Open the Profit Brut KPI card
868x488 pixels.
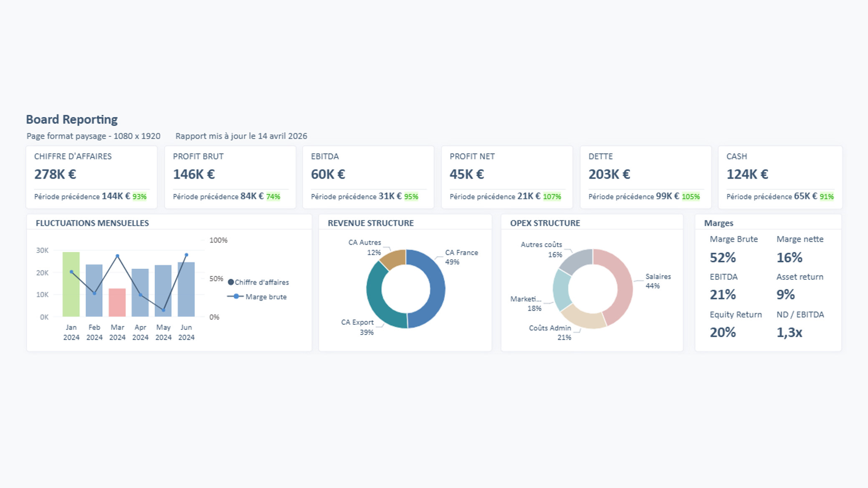[x=230, y=177]
